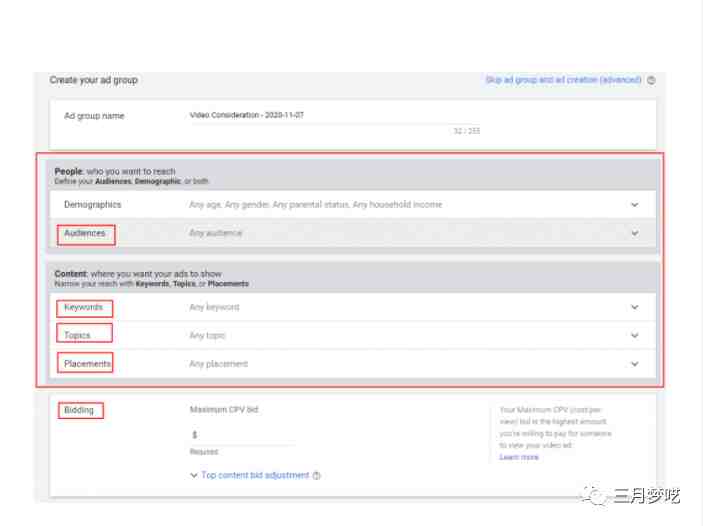The width and height of the screenshot is (703, 526).
Task: Expand the Demographics row chevron
Action: pos(634,205)
